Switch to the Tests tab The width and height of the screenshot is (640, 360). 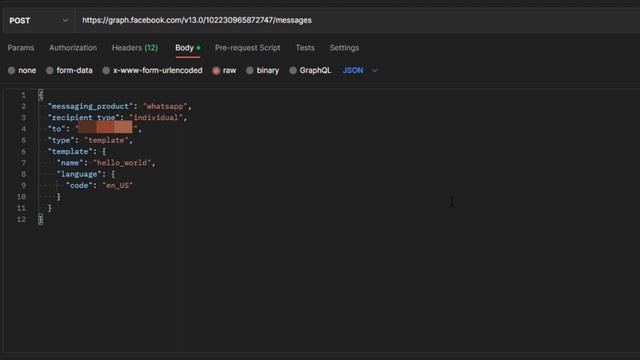(x=305, y=48)
